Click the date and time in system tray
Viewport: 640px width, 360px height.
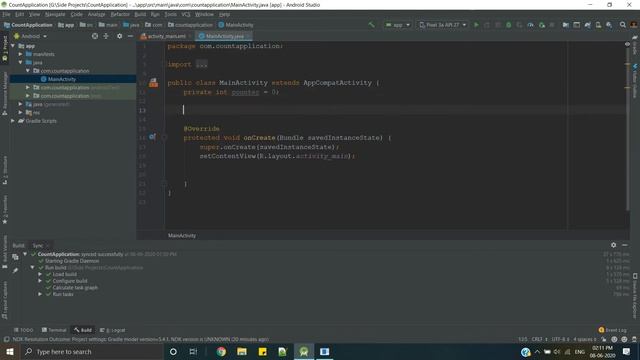tap(602, 351)
